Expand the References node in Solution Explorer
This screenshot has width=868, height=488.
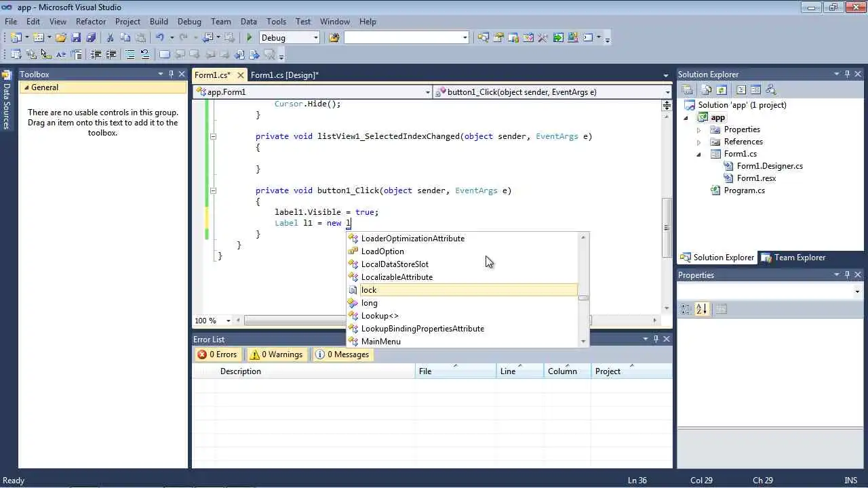pos(699,142)
